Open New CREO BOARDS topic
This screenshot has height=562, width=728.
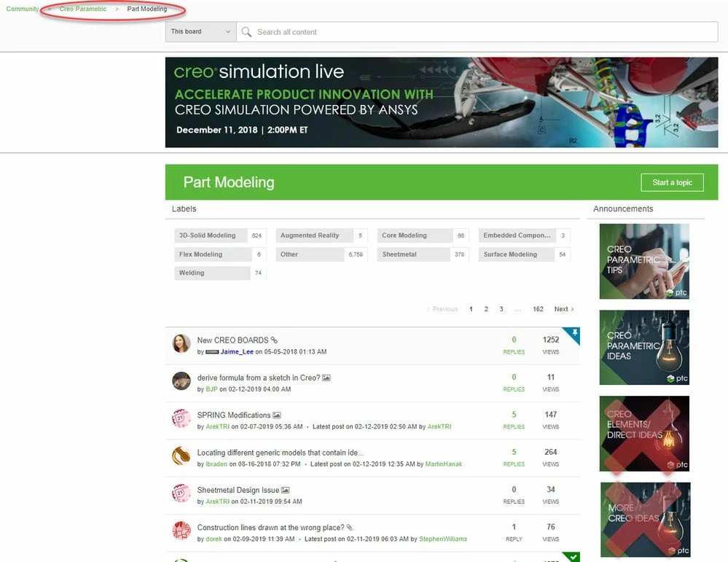tap(232, 340)
